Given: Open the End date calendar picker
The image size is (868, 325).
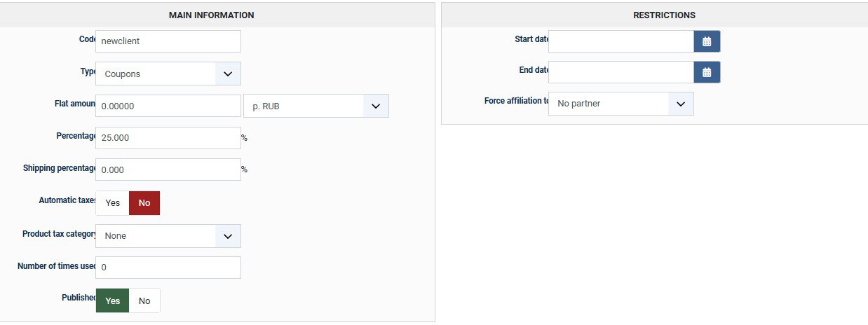Looking at the screenshot, I should [707, 72].
